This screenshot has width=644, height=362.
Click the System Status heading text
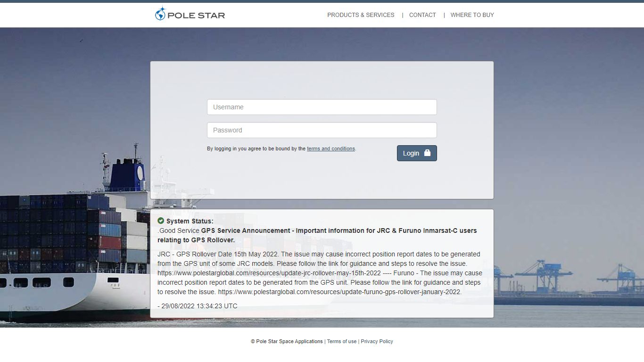(x=190, y=221)
